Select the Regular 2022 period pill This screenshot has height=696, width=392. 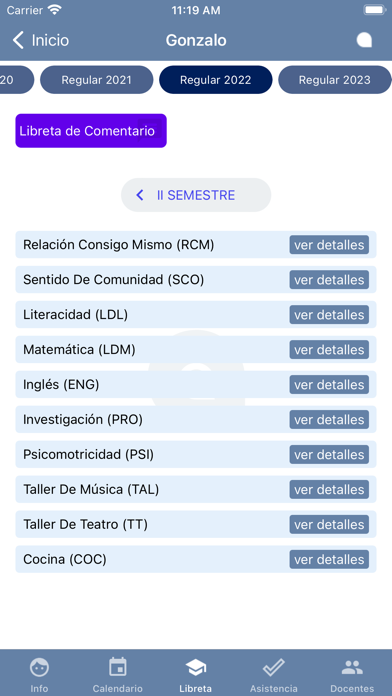click(x=215, y=80)
